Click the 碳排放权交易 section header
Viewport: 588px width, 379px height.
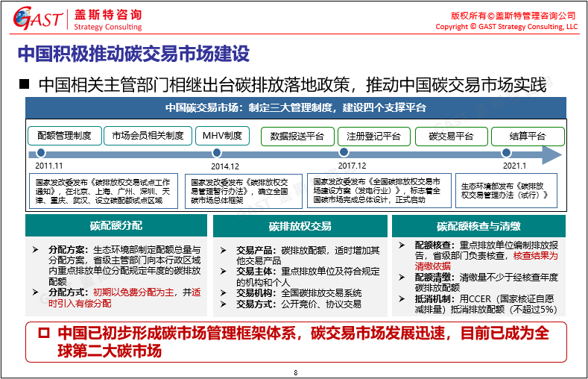pos(300,226)
